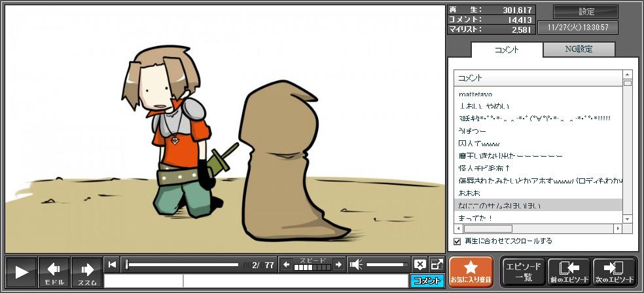Toggle the scroll-with-playback checkbox
The height and width of the screenshot is (293, 644).
click(457, 241)
